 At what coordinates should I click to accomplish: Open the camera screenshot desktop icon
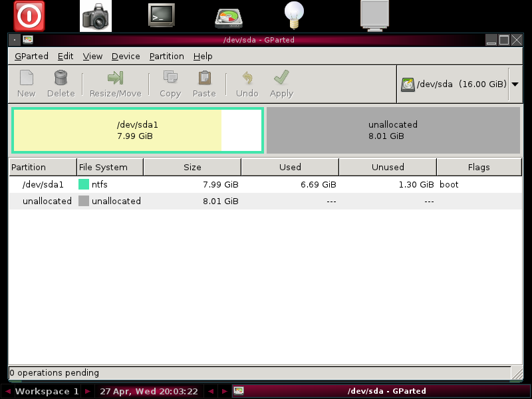pos(96,16)
